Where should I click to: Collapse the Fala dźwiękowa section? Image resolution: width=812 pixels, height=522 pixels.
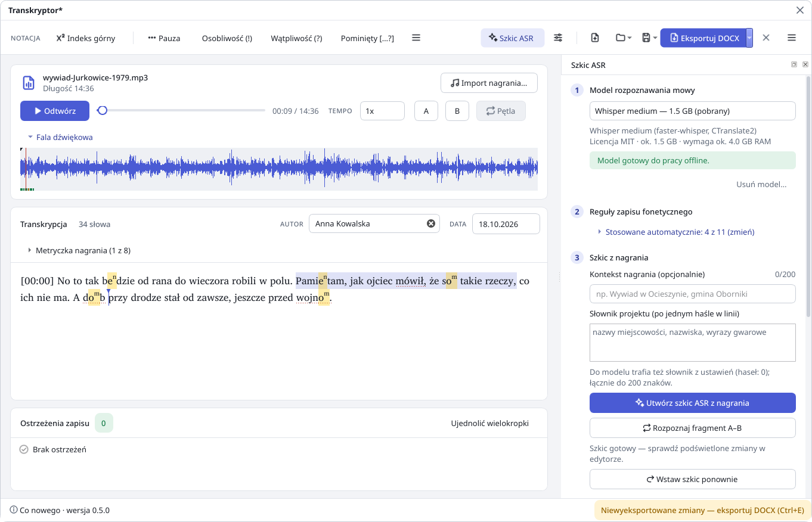pos(60,137)
